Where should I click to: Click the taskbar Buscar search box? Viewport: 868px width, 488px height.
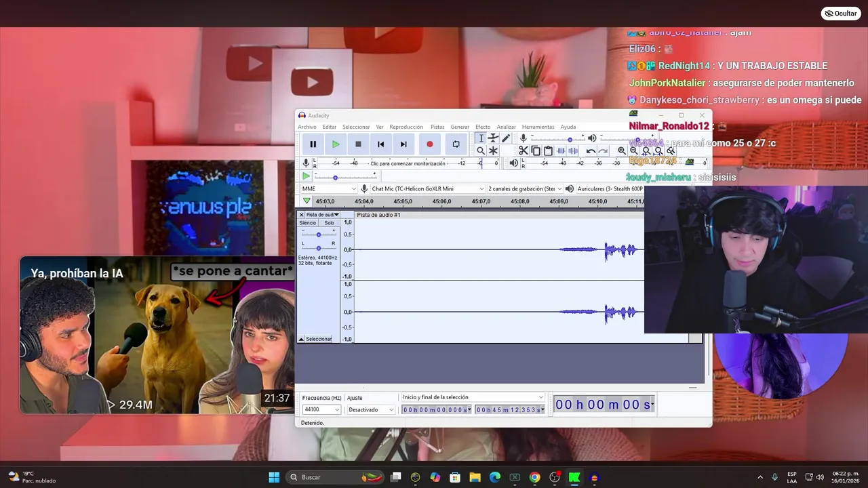pyautogui.click(x=335, y=477)
